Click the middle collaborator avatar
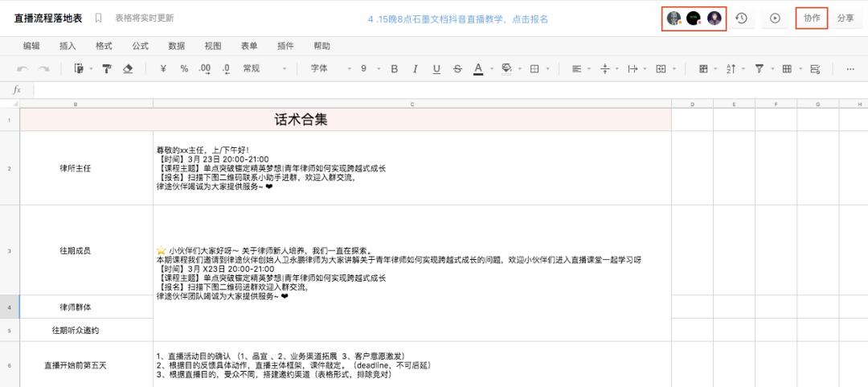Image resolution: width=868 pixels, height=387 pixels. [694, 19]
